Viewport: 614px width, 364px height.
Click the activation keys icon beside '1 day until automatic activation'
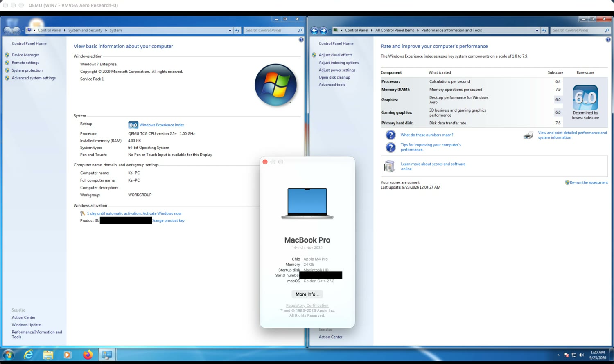(x=83, y=213)
